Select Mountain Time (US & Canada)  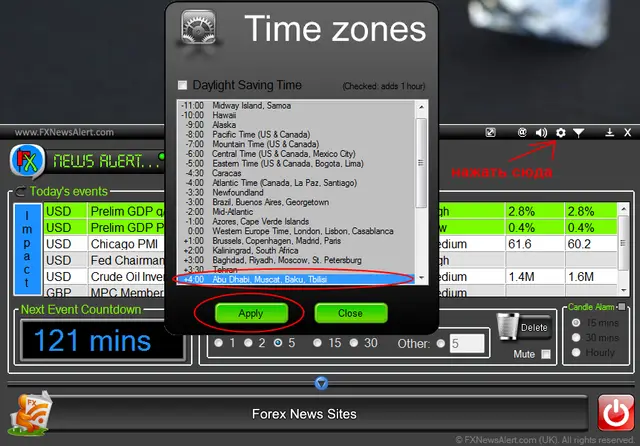click(297, 144)
